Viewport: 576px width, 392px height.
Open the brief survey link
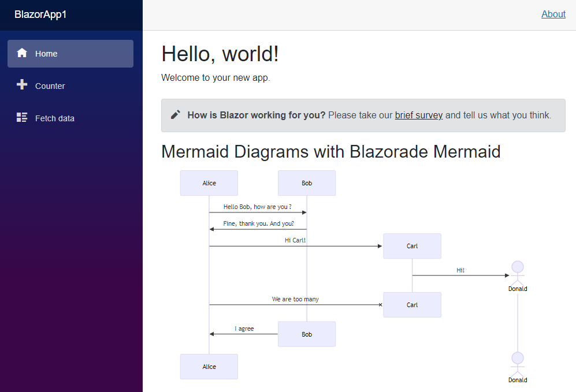click(x=418, y=115)
